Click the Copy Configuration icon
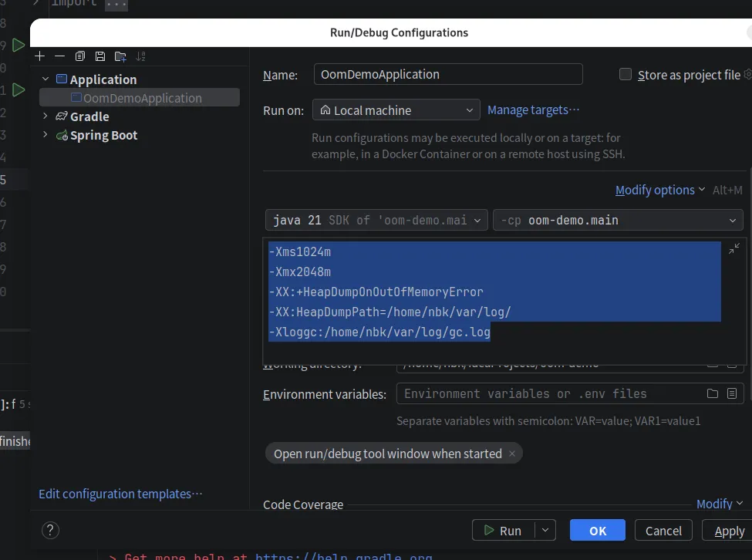 point(80,56)
